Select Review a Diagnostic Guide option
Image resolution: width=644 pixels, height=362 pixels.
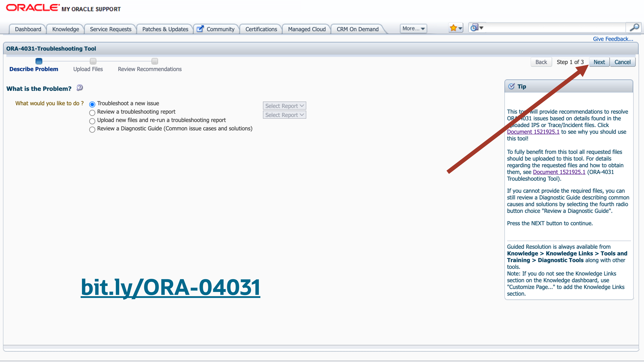(x=92, y=129)
